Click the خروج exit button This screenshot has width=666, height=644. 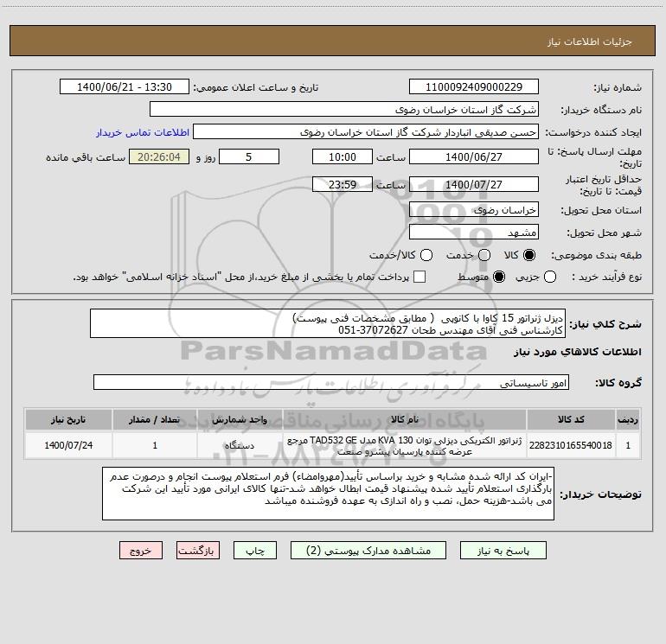tap(141, 551)
